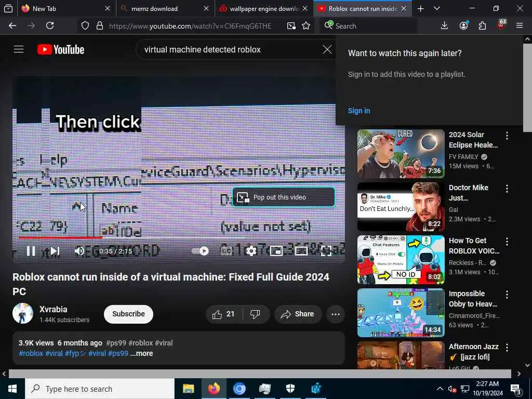Expand description with ...more
This screenshot has height=399, width=532.
[x=141, y=353]
